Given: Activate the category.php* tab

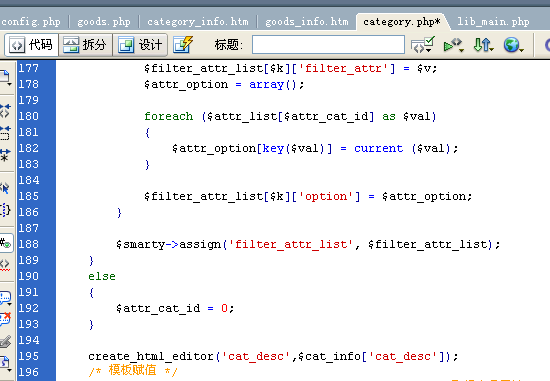Looking at the screenshot, I should coord(402,22).
